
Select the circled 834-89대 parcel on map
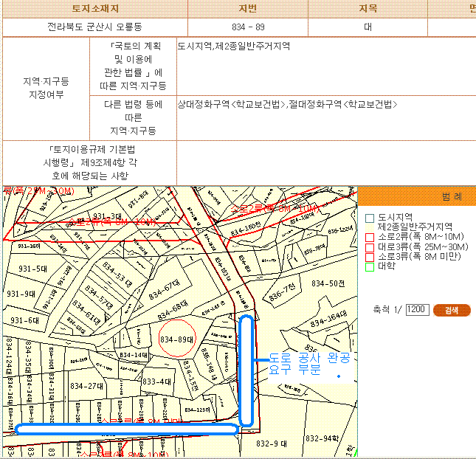coord(176,339)
